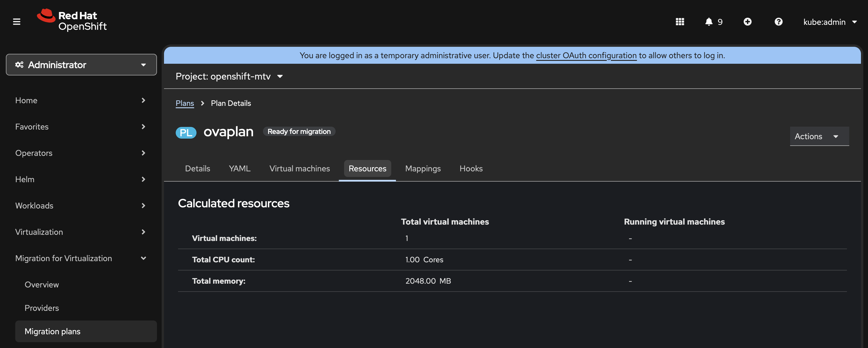
Task: Open the help question mark icon
Action: pyautogui.click(x=778, y=22)
